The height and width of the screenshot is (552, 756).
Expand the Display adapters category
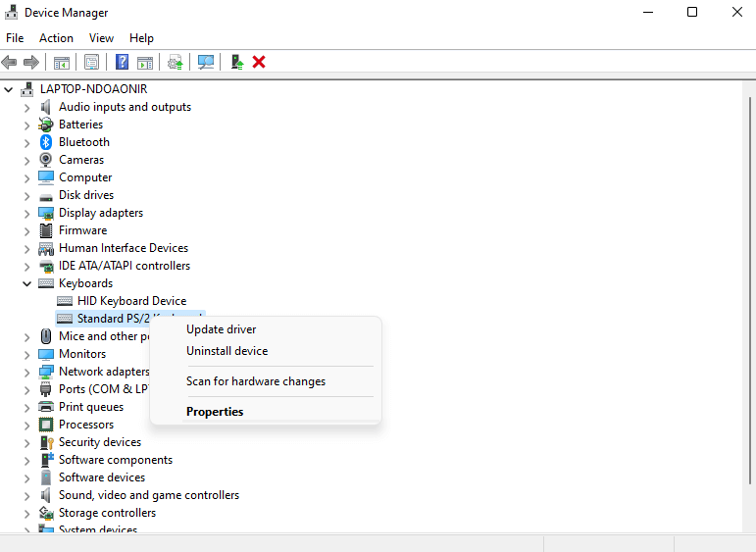[x=27, y=214]
